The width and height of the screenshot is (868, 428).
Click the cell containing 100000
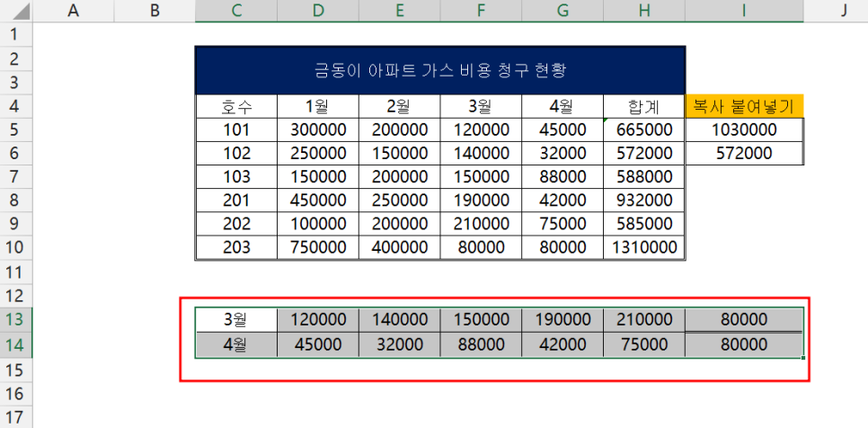(x=318, y=224)
